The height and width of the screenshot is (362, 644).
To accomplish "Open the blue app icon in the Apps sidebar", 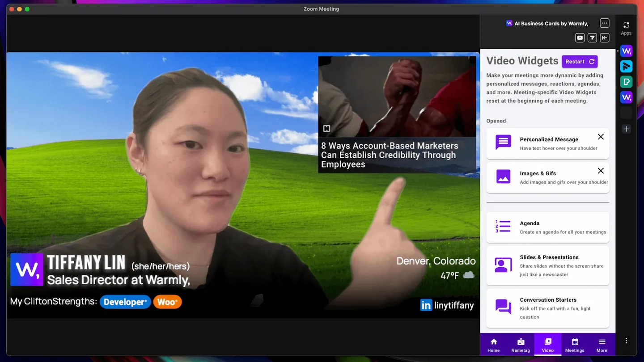I will 626,66.
